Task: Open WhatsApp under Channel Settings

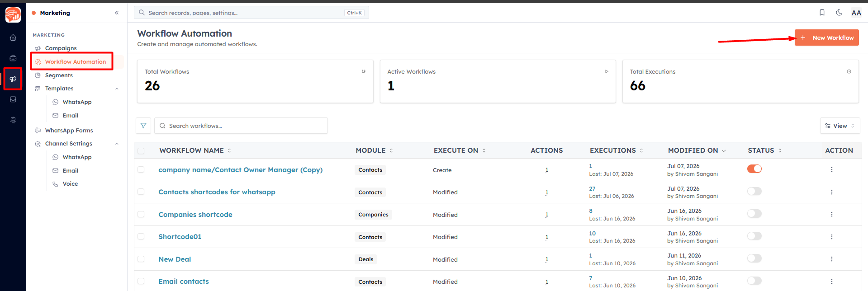Action: point(77,157)
